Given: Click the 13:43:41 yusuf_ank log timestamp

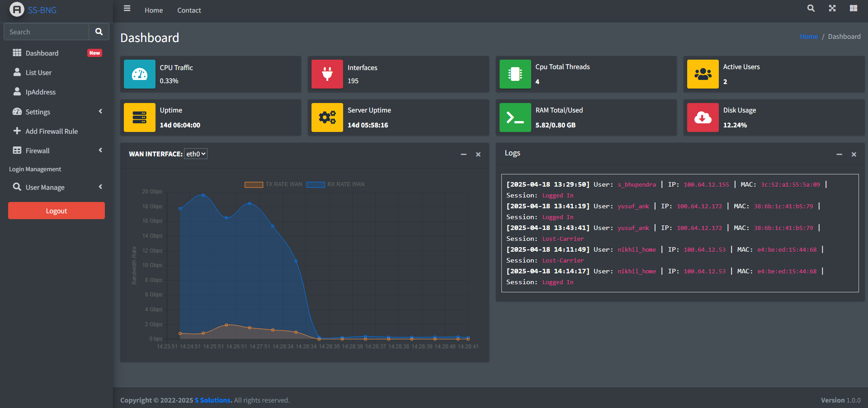Looking at the screenshot, I should (x=548, y=228).
